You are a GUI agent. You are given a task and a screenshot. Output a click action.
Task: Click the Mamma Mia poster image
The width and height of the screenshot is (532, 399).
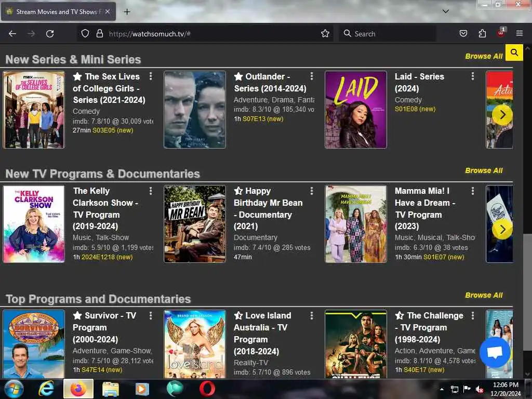click(355, 224)
